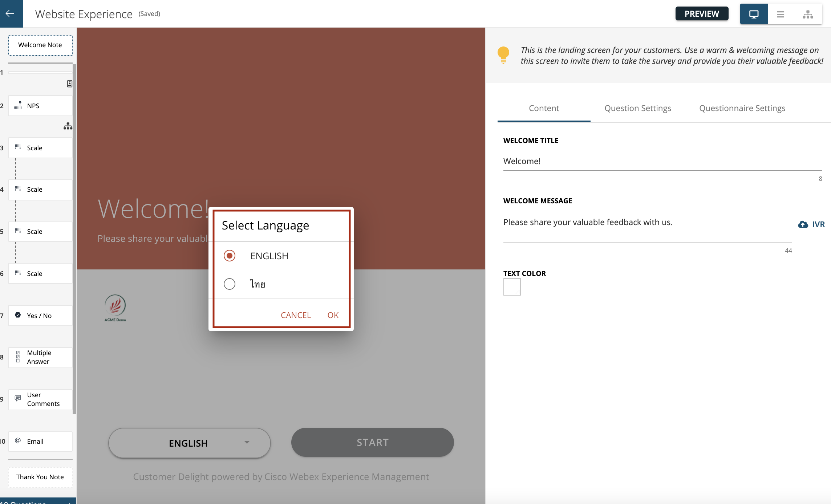Click the hierarchy/tree view icon top right
Image resolution: width=831 pixels, height=504 pixels.
click(x=808, y=13)
